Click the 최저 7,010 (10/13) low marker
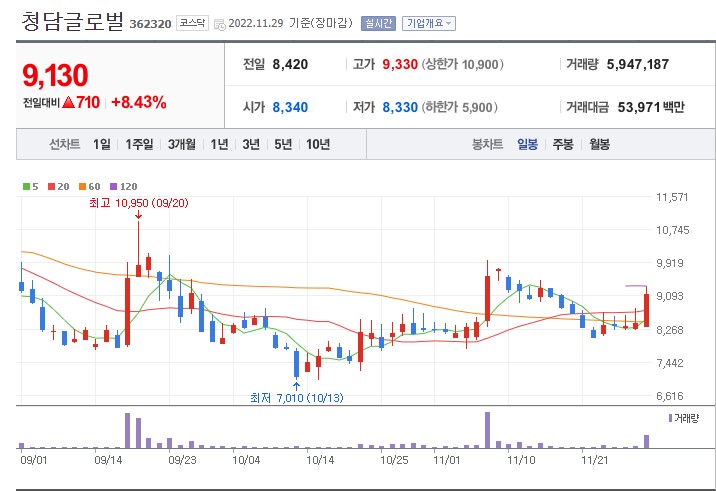The height and width of the screenshot is (491, 716). pyautogui.click(x=297, y=398)
